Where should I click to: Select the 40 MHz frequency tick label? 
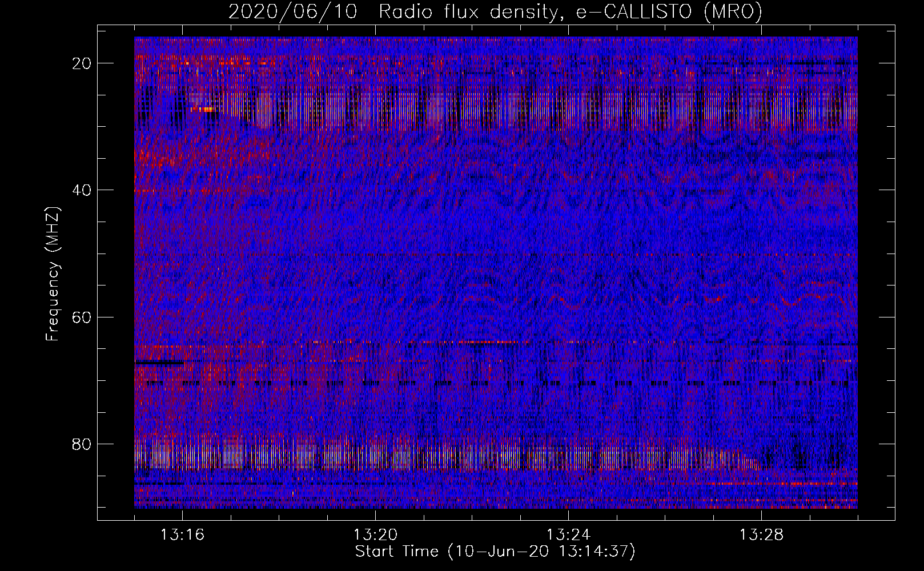82,190
